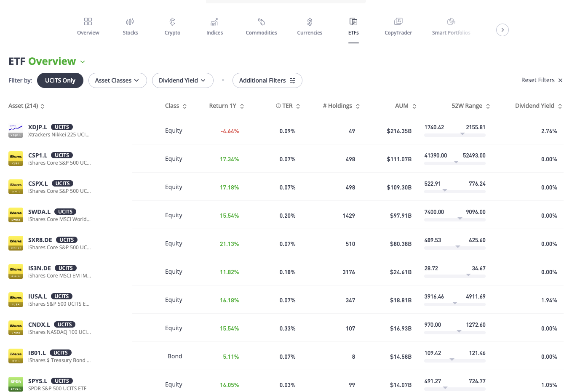The width and height of the screenshot is (572, 392).
Task: Click the SPY5.L SPDR logo
Action: [16, 384]
